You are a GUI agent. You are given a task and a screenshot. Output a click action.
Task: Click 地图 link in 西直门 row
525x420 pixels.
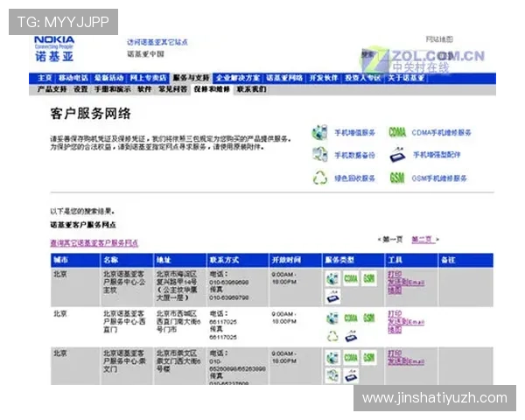point(395,330)
